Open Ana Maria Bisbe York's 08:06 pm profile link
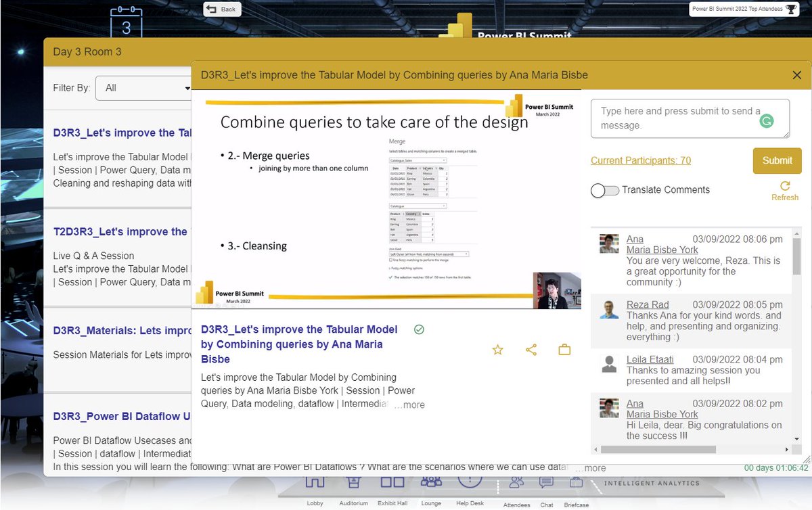Screen dimensions: 812x510 coord(662,244)
